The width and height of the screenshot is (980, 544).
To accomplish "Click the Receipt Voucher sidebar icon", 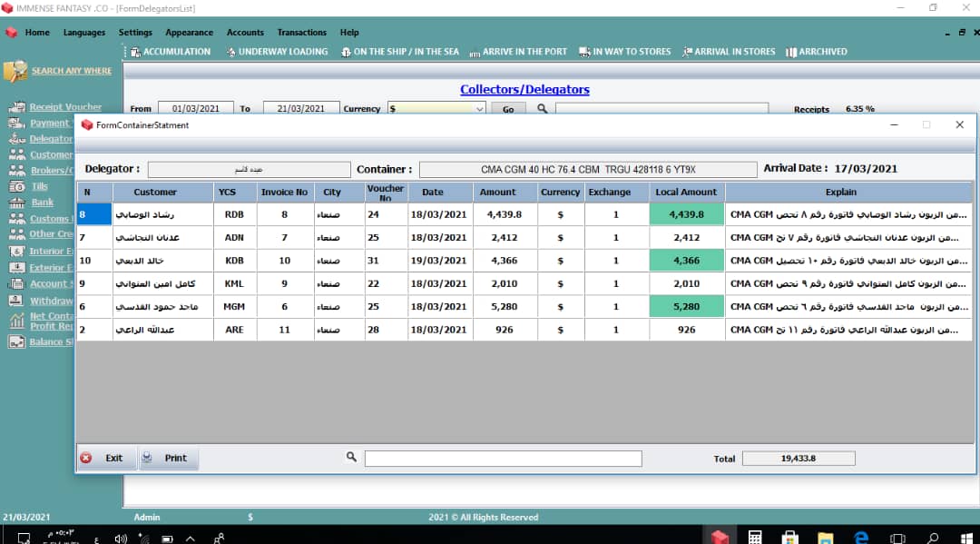I will click(17, 107).
